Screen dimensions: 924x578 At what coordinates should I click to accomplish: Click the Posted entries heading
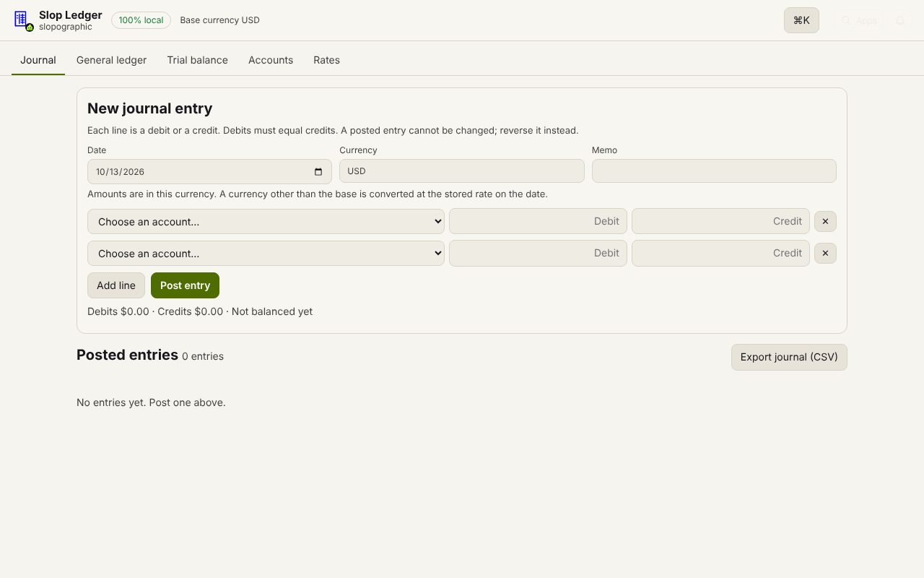coord(127,355)
